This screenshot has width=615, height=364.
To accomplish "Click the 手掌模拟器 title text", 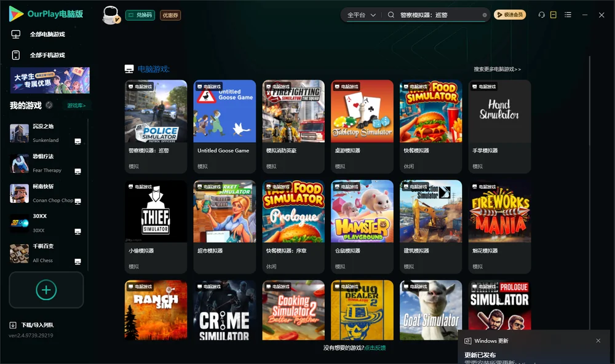I will click(485, 150).
